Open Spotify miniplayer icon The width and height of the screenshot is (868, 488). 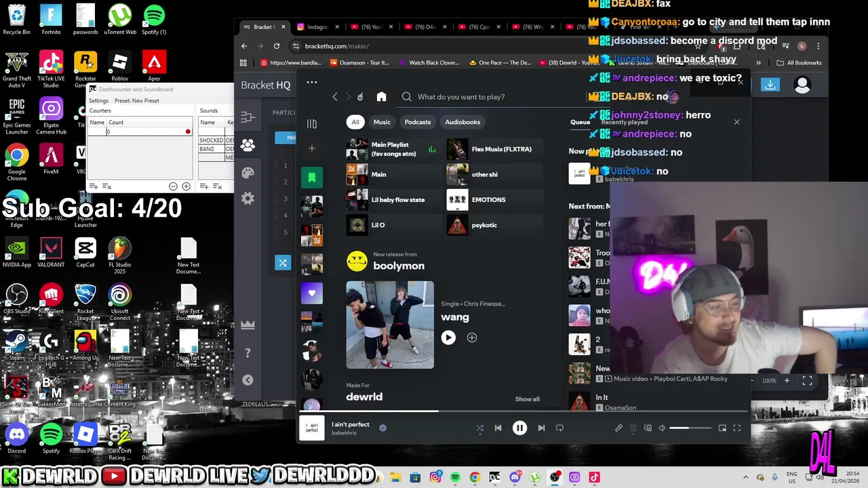point(722,428)
